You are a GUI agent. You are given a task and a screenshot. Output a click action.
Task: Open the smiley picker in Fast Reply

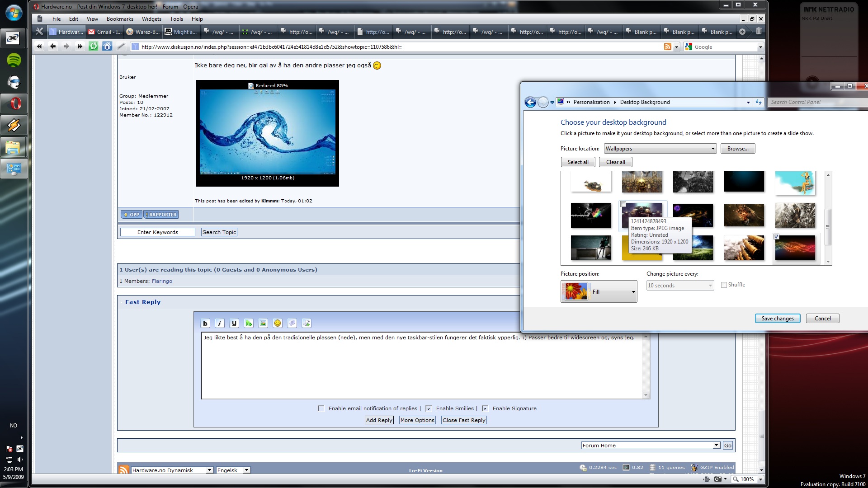pyautogui.click(x=278, y=323)
